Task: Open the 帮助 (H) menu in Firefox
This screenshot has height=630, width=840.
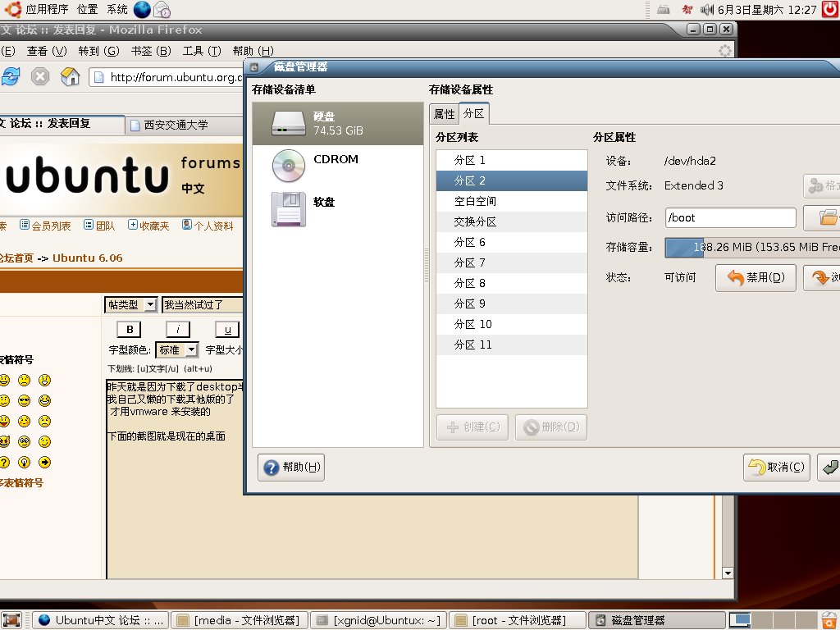Action: tap(253, 51)
